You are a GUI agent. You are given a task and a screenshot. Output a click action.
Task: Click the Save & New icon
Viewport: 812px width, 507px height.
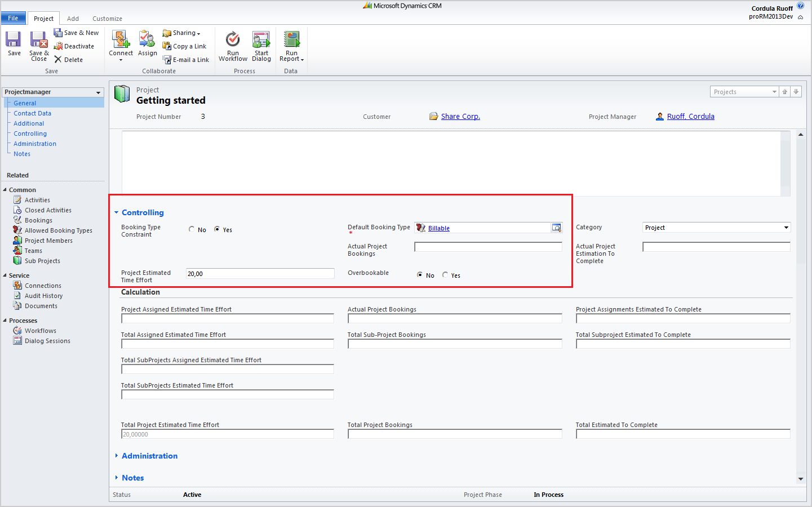coord(76,33)
